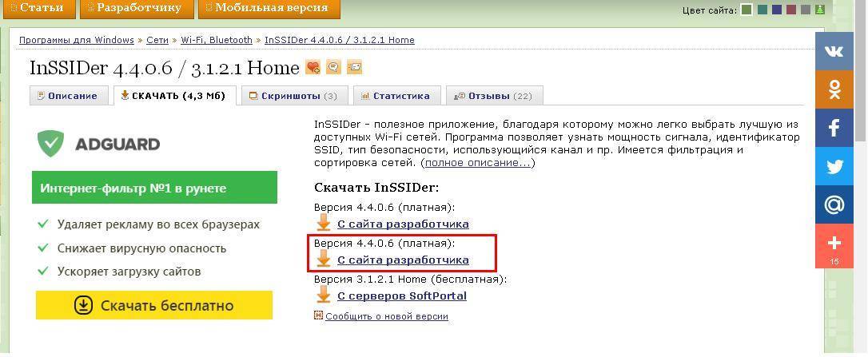Screen dimensions: 868x357
Task: Click Версия 3.1.2.1 Home (бесплатная) text
Action: click(410, 279)
